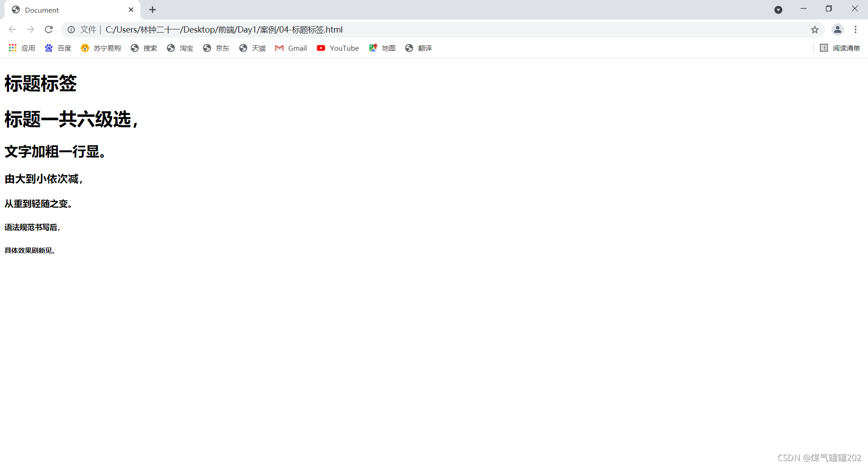
Task: View site info icon in address bar
Action: (71, 29)
